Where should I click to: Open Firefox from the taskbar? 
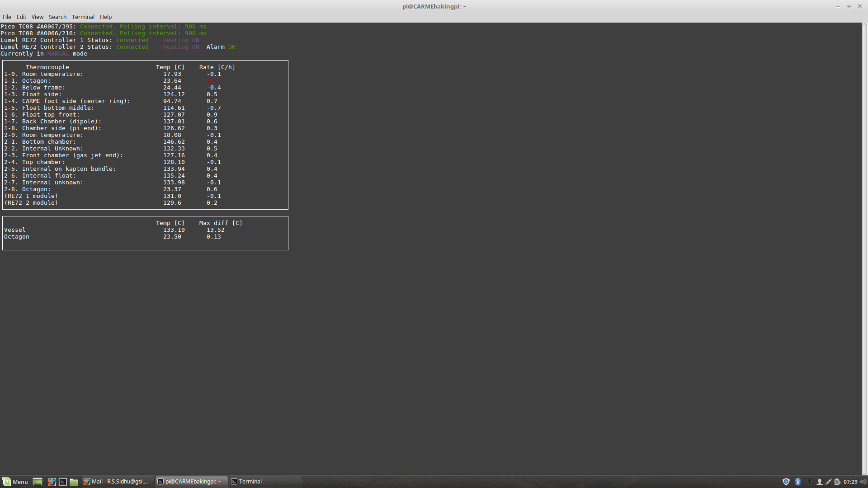pos(52,482)
